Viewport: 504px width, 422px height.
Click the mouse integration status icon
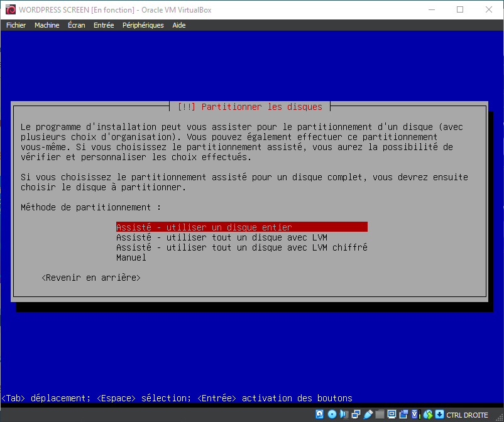tap(427, 414)
